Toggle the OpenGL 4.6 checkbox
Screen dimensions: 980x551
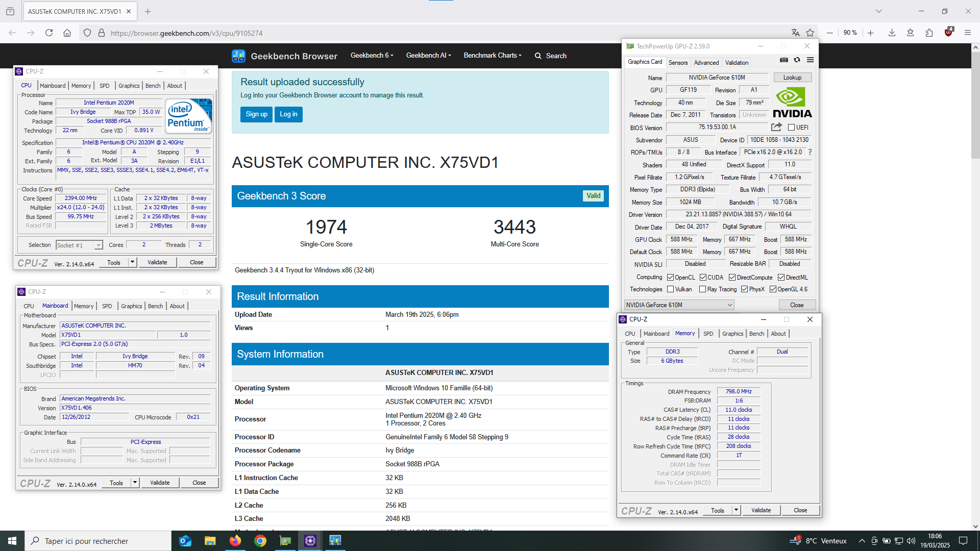point(773,289)
